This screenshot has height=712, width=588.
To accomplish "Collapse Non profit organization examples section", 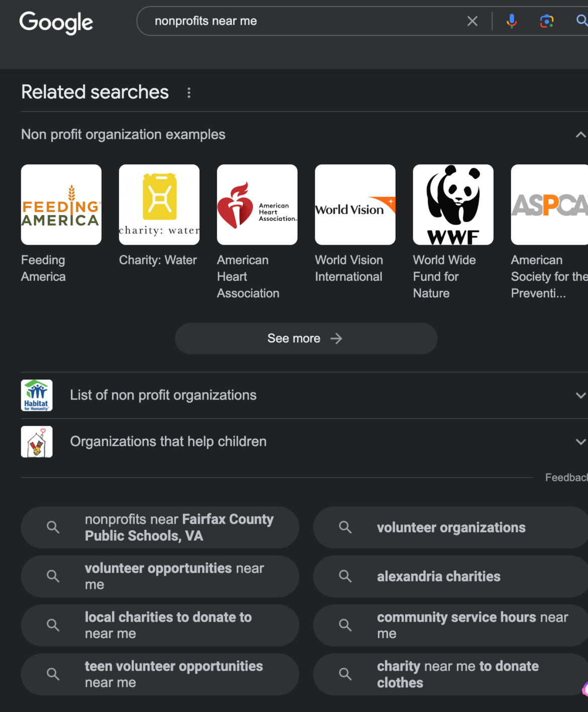I will [580, 135].
